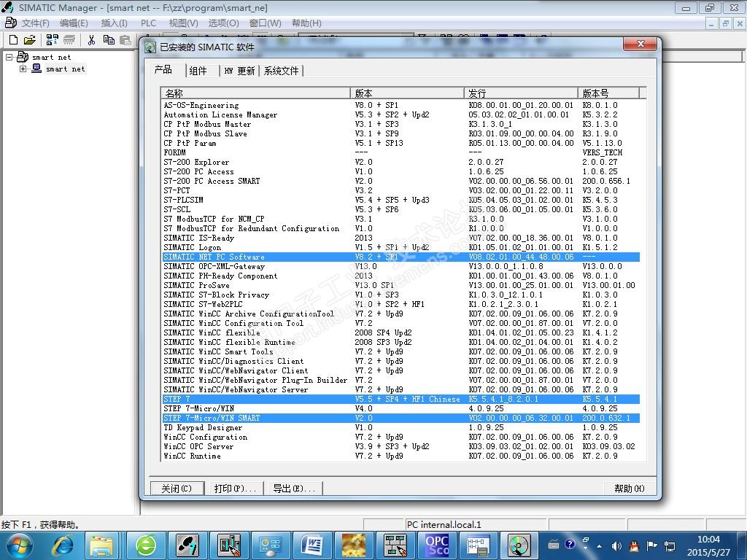
Task: Switch to SIMATIC Manager taskbar button
Action: [x=187, y=545]
